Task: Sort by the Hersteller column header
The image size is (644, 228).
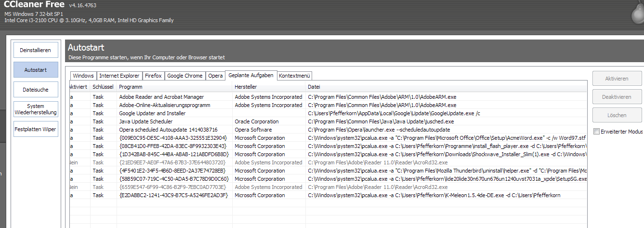Action: [269, 87]
